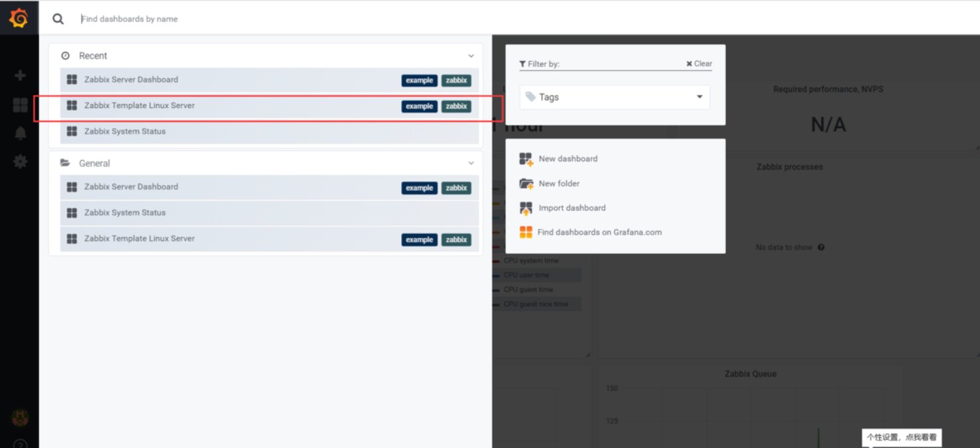The image size is (980, 448).
Task: Click CPU system time legend entry
Action: (x=530, y=260)
